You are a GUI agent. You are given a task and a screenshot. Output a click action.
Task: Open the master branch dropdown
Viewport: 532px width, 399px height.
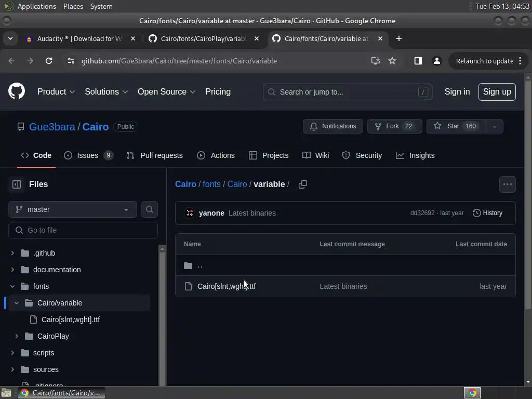click(73, 209)
